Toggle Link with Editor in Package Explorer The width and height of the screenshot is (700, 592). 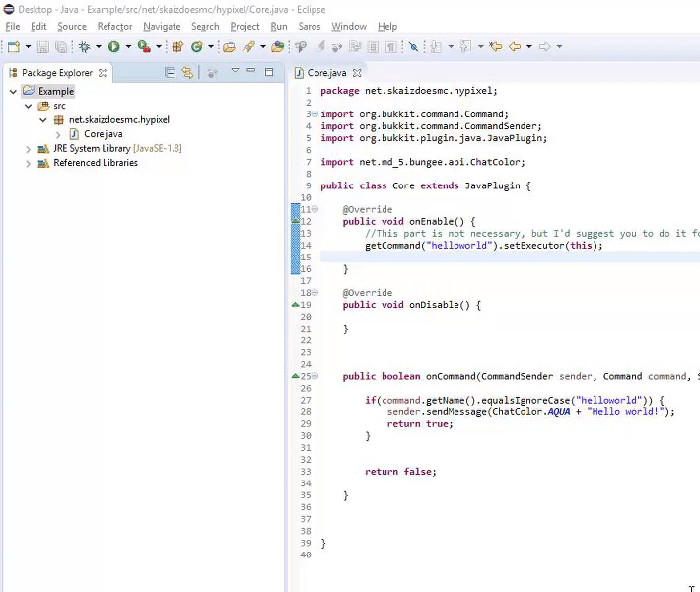[188, 73]
